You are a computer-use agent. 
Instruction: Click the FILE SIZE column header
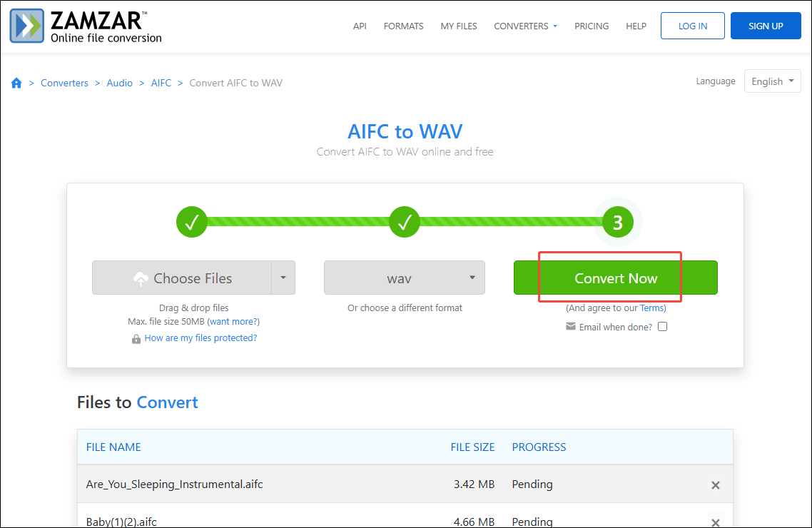[472, 447]
